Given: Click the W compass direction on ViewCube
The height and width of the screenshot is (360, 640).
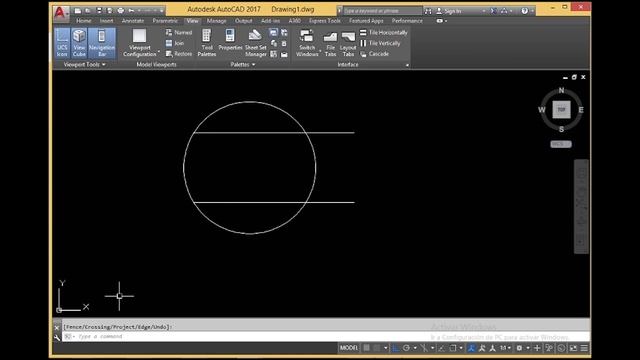Looking at the screenshot, I should pyautogui.click(x=542, y=110).
